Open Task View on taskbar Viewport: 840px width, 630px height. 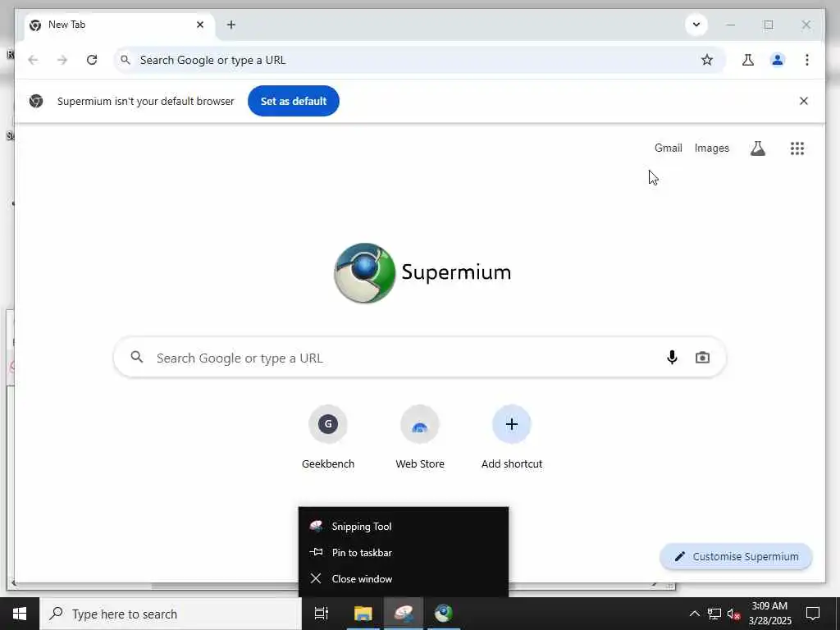point(322,614)
